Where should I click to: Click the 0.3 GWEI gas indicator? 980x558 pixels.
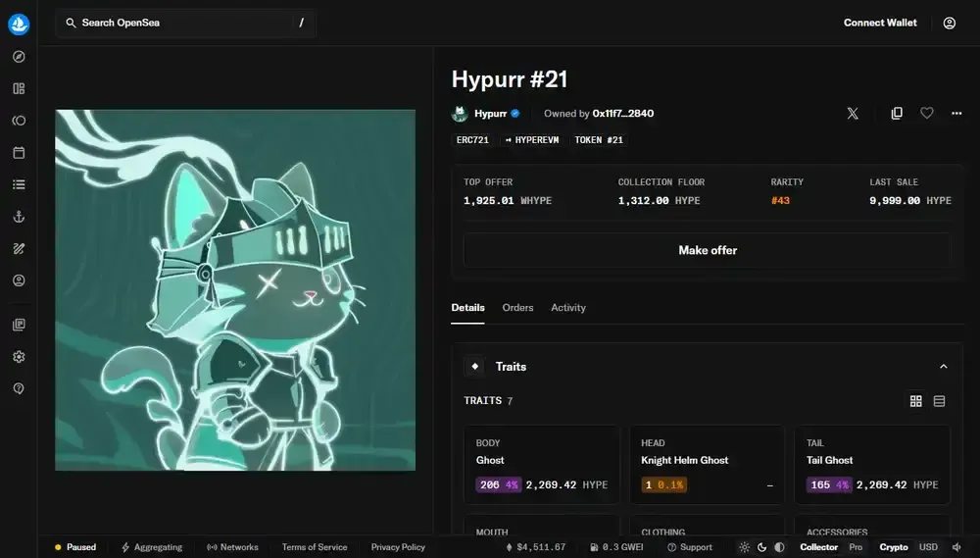coord(616,547)
